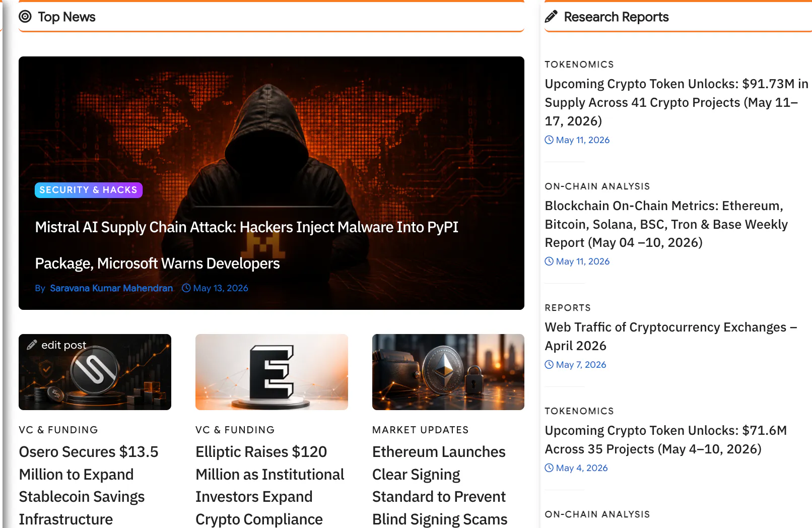
Task: Select the Market Updates category label
Action: tap(421, 430)
